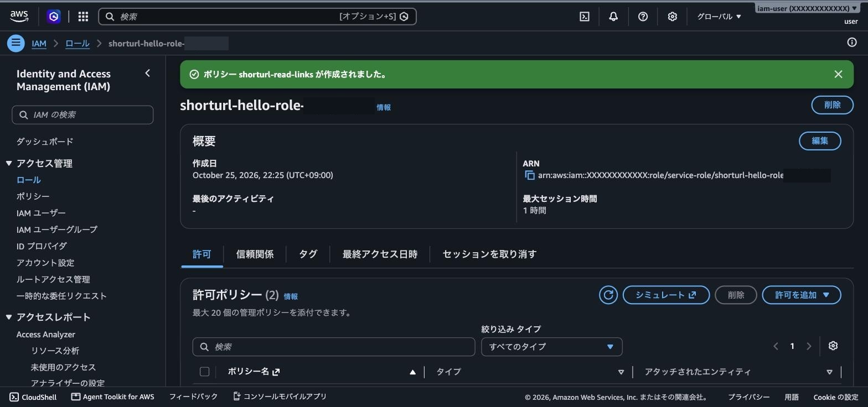This screenshot has height=407, width=868.
Task: Open permissions table preferences gear
Action: [833, 346]
